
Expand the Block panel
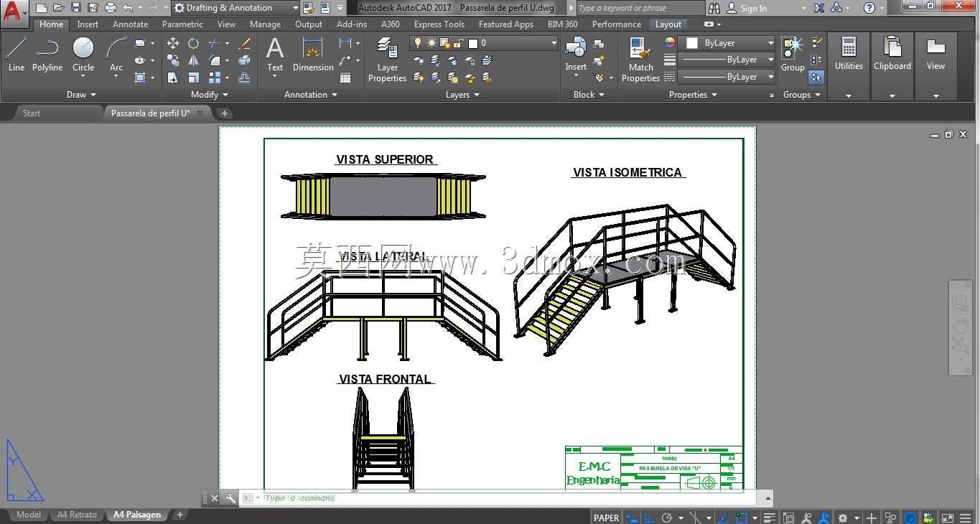(x=589, y=94)
